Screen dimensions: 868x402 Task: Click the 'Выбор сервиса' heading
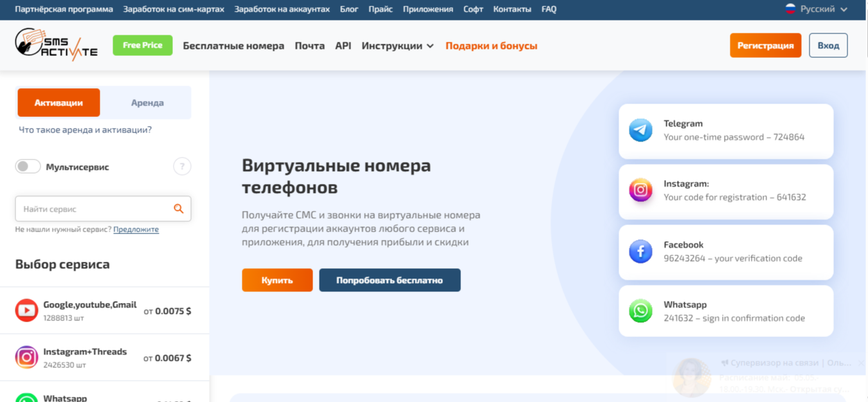(62, 264)
